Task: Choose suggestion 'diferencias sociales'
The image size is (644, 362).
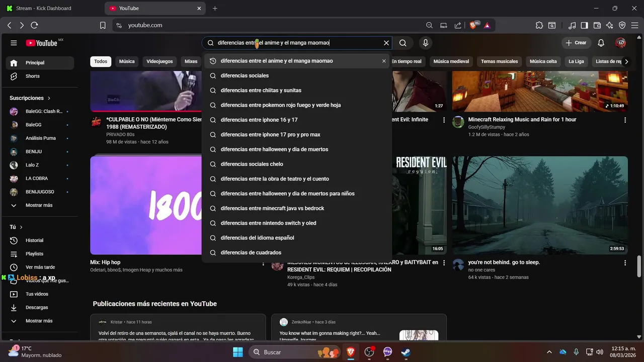Action: 297,75
